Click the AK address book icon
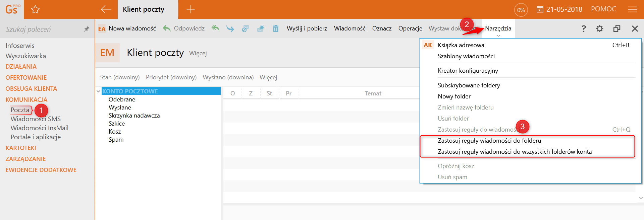644x220 pixels. pos(428,45)
